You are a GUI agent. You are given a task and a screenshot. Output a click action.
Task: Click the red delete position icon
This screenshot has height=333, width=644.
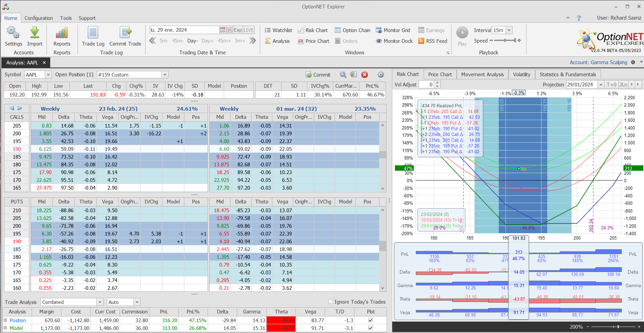point(365,75)
